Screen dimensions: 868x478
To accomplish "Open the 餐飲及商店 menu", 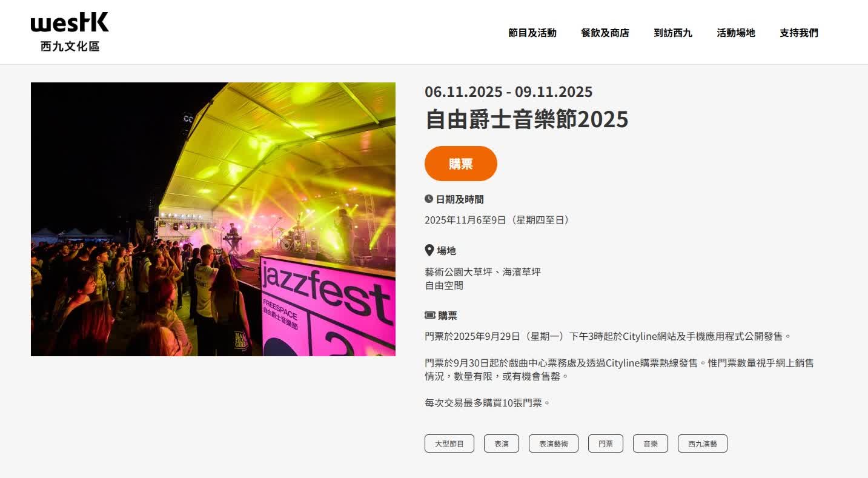I will point(605,33).
